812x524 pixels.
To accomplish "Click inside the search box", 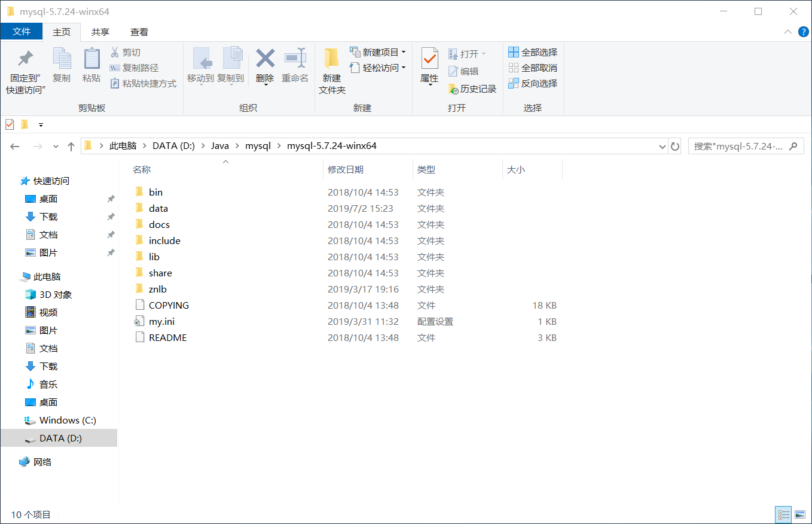I will tap(741, 145).
